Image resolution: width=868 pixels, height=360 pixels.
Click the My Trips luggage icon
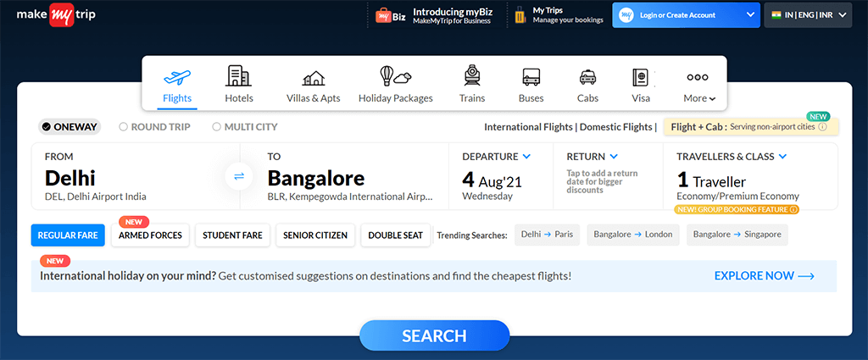coord(520,15)
